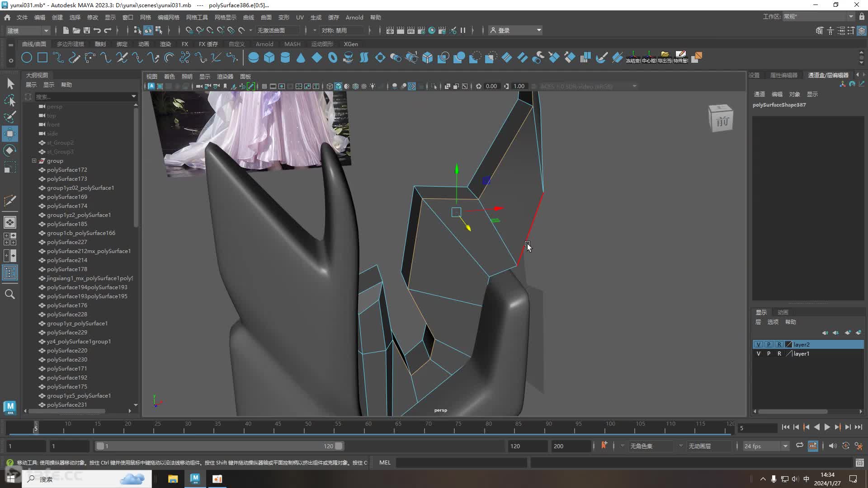This screenshot has height=488, width=868.
Task: Click the open scene folder icon
Action: (x=76, y=30)
